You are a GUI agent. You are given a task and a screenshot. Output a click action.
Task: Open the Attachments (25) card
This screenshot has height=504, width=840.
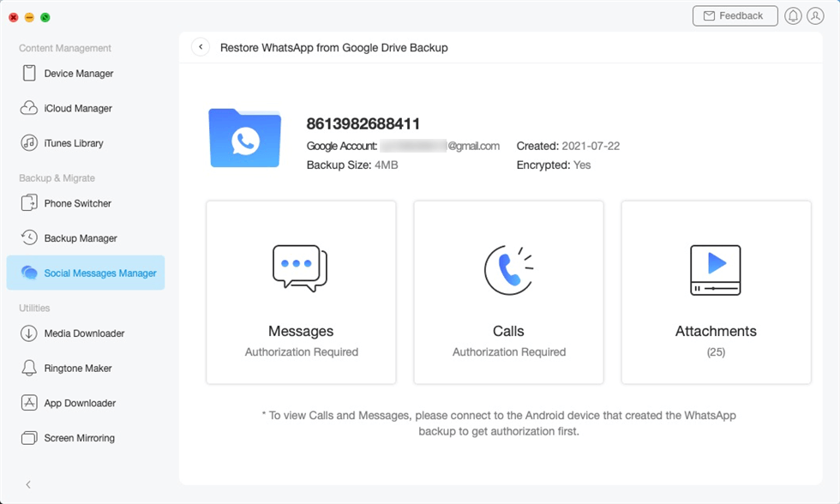pyautogui.click(x=716, y=292)
